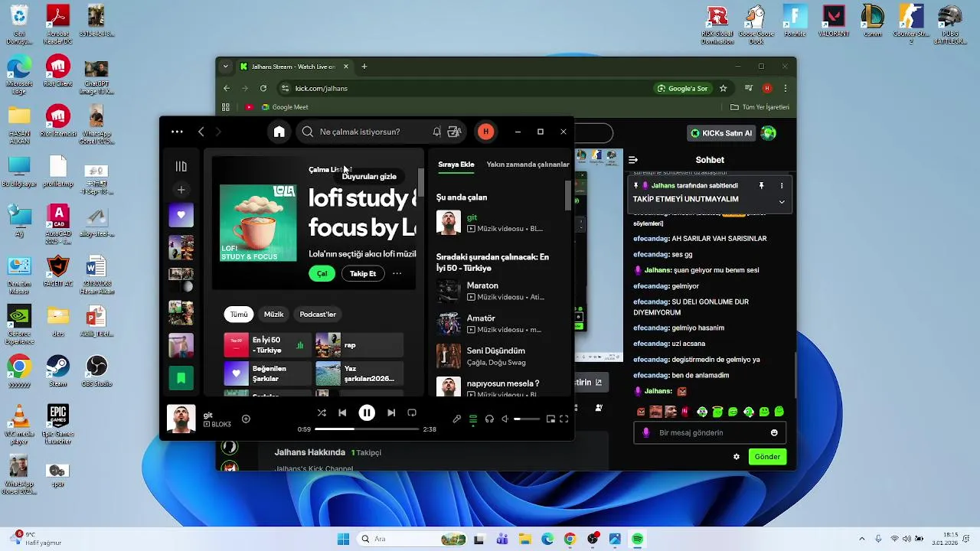Viewport: 980px width, 551px height.
Task: Create new playlist with plus icon in sidebar
Action: click(x=181, y=190)
